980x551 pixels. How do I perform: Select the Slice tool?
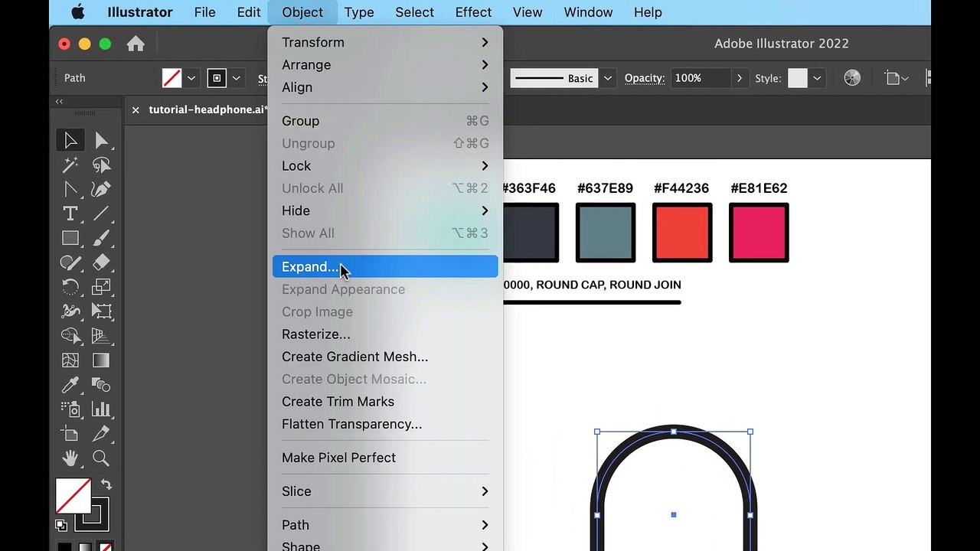pos(101,434)
